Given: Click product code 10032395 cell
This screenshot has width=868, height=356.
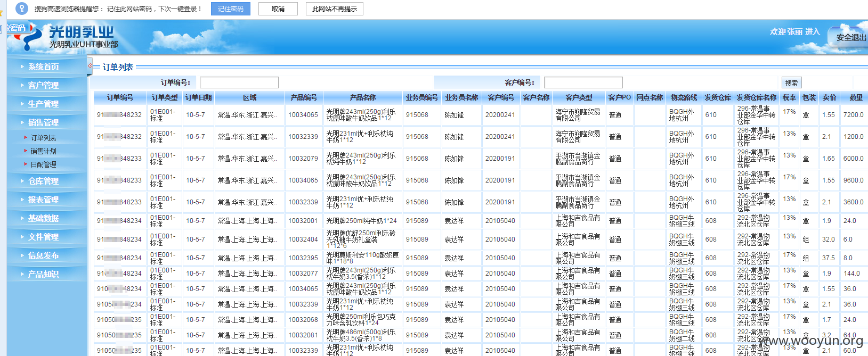Looking at the screenshot, I should (303, 258).
